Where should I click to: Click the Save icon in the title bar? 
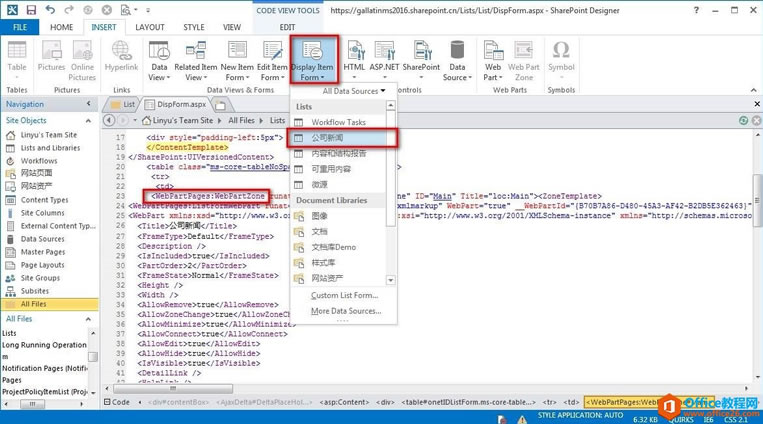[32, 9]
